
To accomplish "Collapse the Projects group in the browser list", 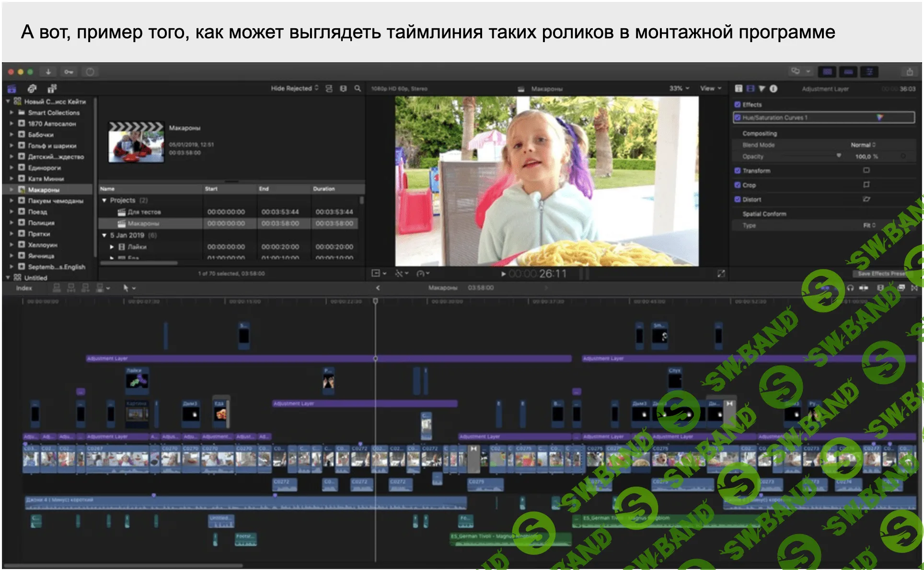I will point(104,200).
